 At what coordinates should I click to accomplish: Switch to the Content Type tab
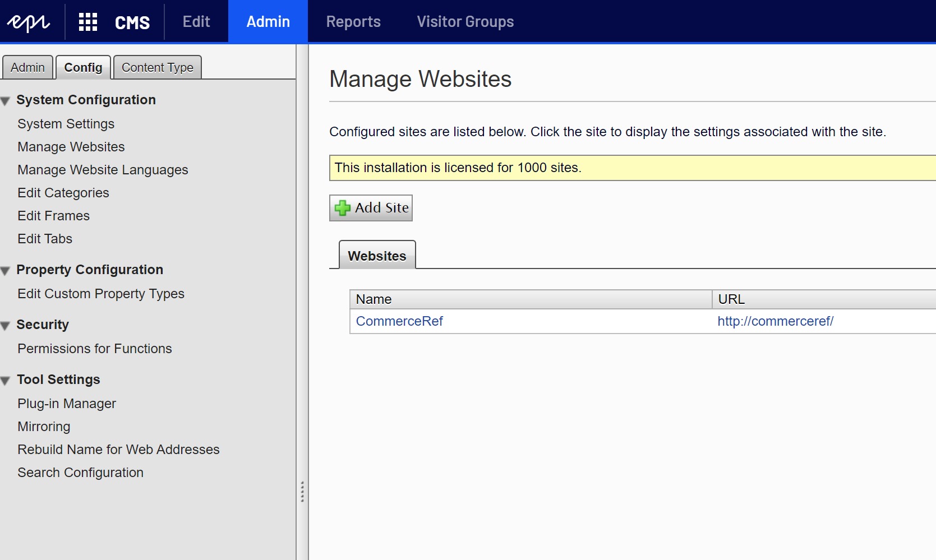pos(157,68)
